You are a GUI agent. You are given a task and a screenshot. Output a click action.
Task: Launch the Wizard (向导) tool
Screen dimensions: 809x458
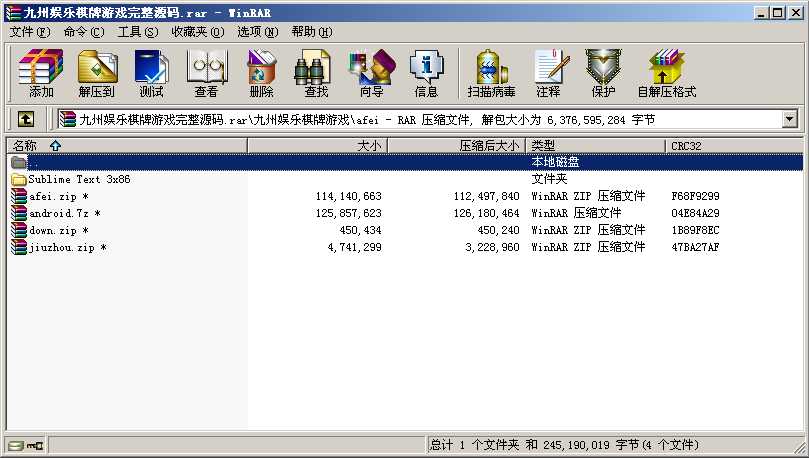coord(371,73)
